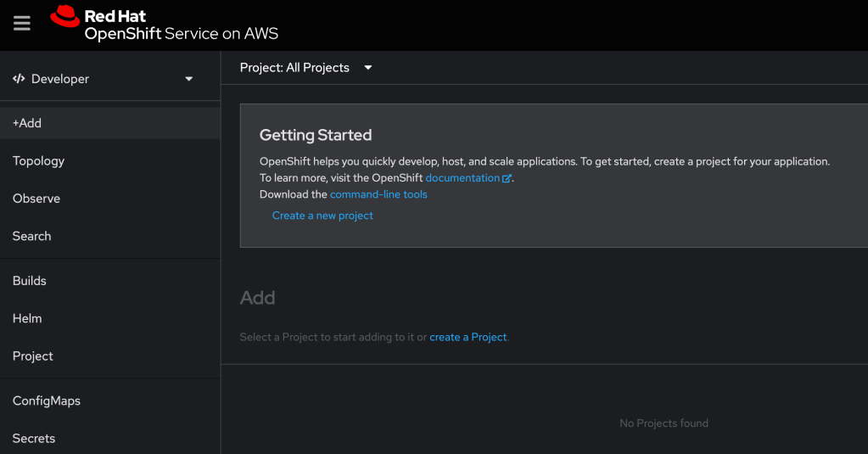
Task: Open the Observe page
Action: point(36,199)
